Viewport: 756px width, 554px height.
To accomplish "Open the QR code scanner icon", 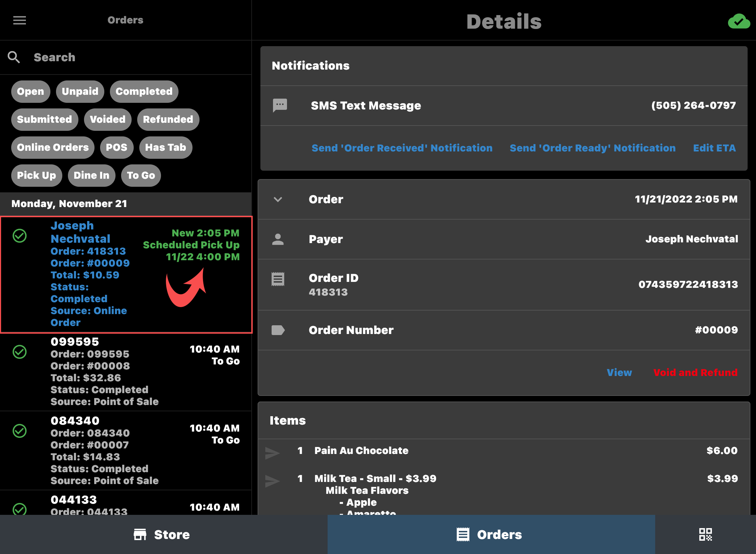I will click(x=705, y=534).
